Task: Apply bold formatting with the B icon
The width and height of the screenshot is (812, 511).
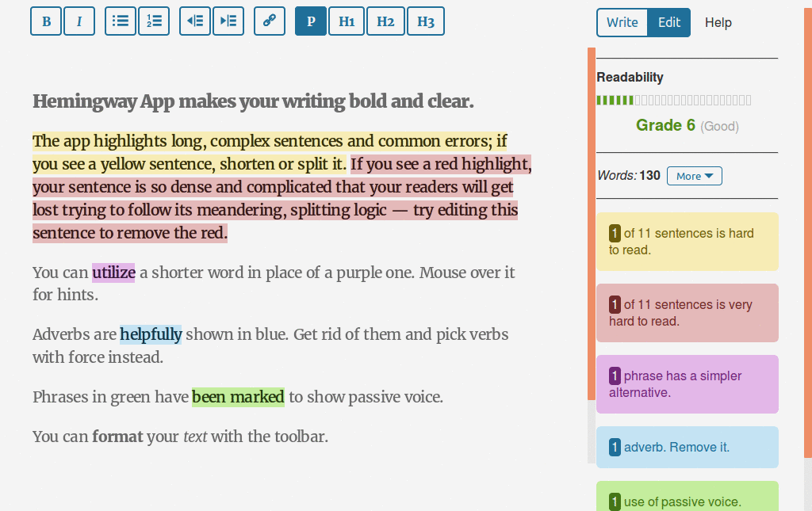Action: [x=45, y=21]
